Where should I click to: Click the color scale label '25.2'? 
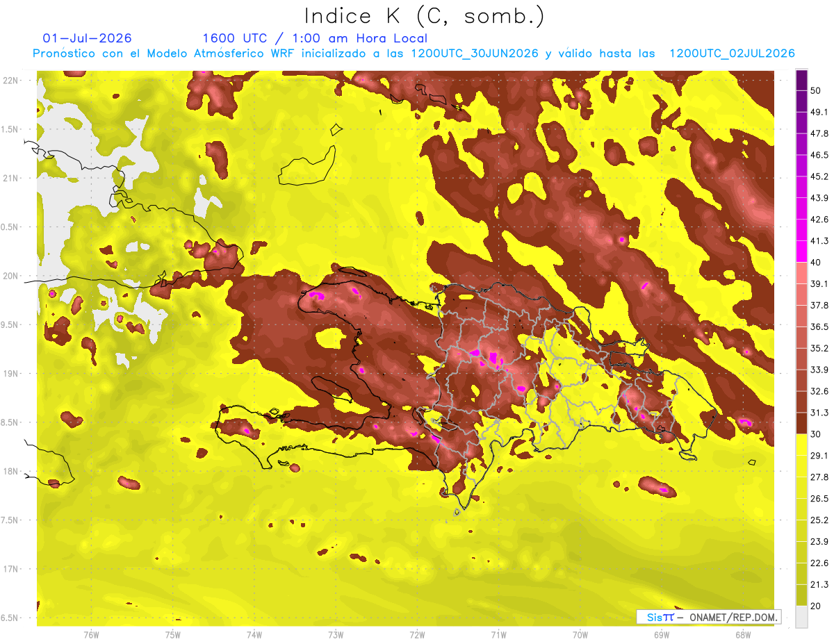click(x=819, y=520)
